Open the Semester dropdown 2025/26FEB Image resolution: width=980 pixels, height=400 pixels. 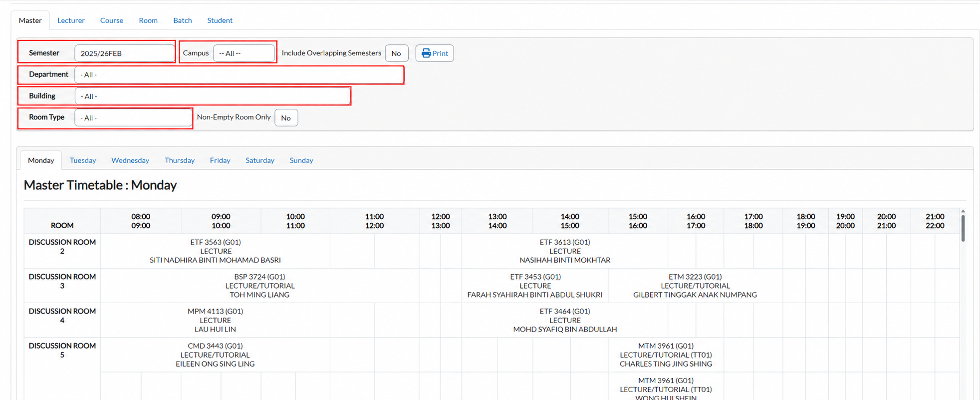pos(124,53)
